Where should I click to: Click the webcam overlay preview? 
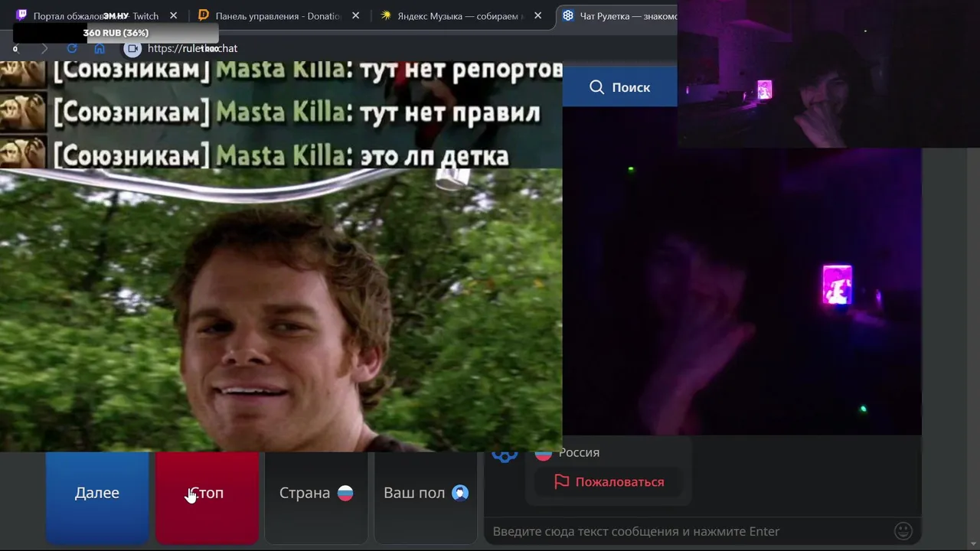tap(828, 73)
